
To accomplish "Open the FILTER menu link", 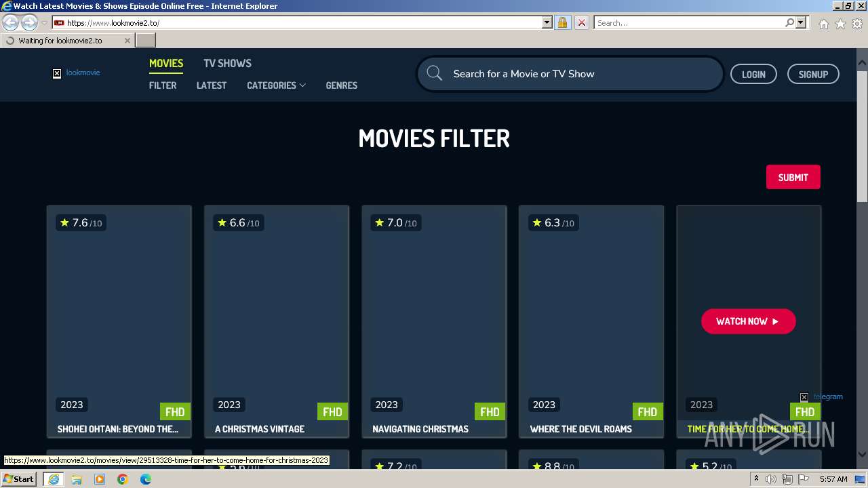I will tap(163, 85).
